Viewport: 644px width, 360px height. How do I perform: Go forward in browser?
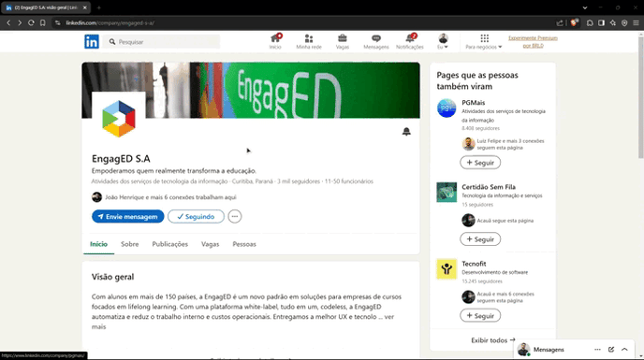click(20, 23)
